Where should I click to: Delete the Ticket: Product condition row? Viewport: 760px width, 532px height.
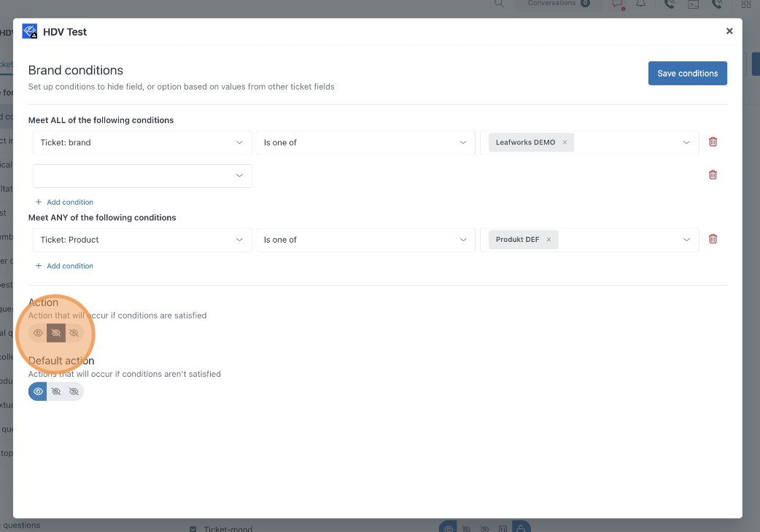point(713,239)
